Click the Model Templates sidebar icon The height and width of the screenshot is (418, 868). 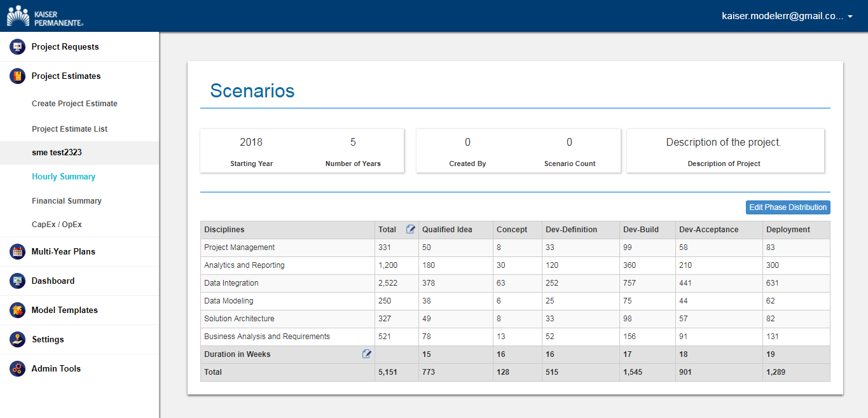[x=17, y=310]
